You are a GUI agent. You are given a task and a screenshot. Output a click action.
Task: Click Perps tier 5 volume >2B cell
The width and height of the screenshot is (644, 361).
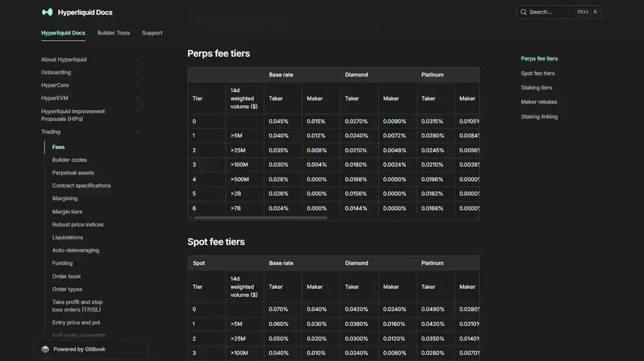tap(236, 194)
